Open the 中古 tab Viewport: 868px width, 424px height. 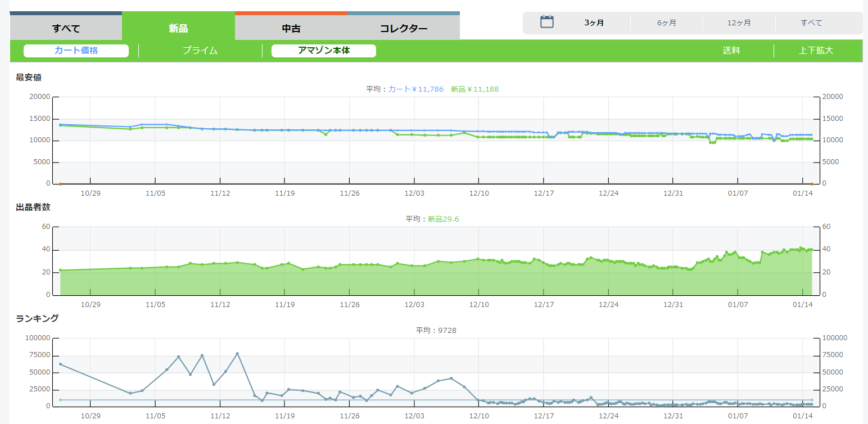tap(291, 28)
